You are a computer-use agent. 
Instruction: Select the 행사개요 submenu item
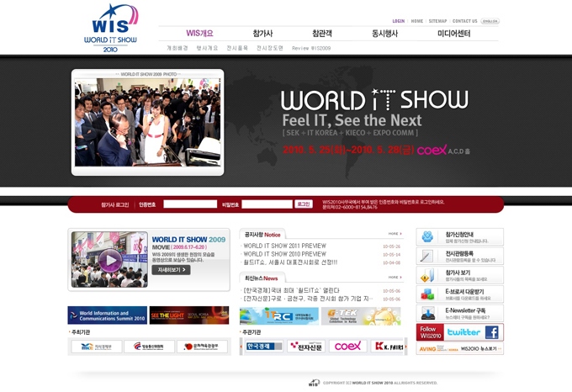[x=207, y=48]
